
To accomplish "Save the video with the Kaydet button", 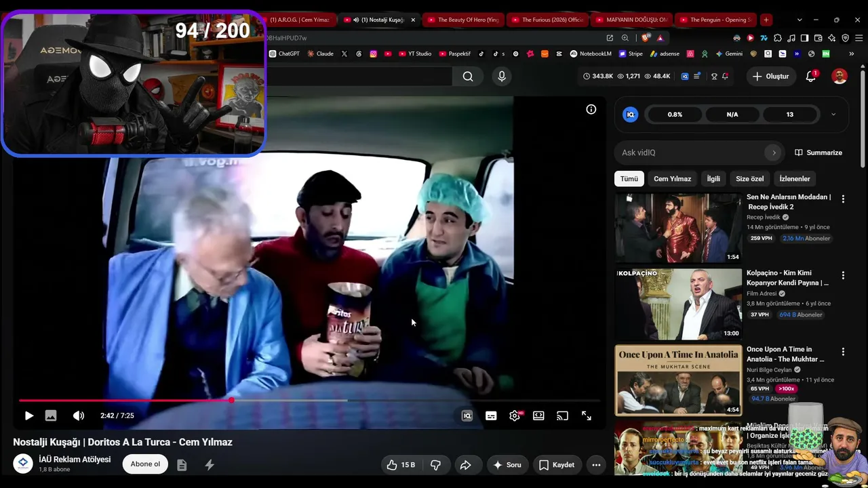I will tap(557, 465).
